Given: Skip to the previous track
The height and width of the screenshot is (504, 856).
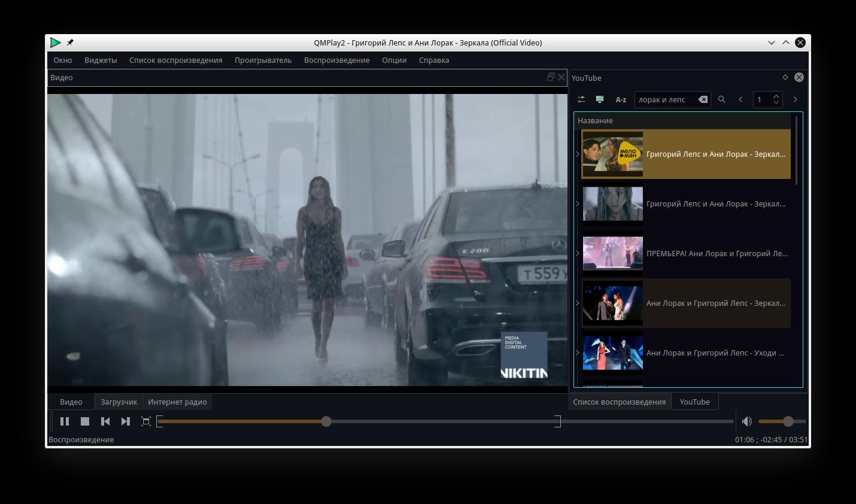Looking at the screenshot, I should tap(105, 421).
